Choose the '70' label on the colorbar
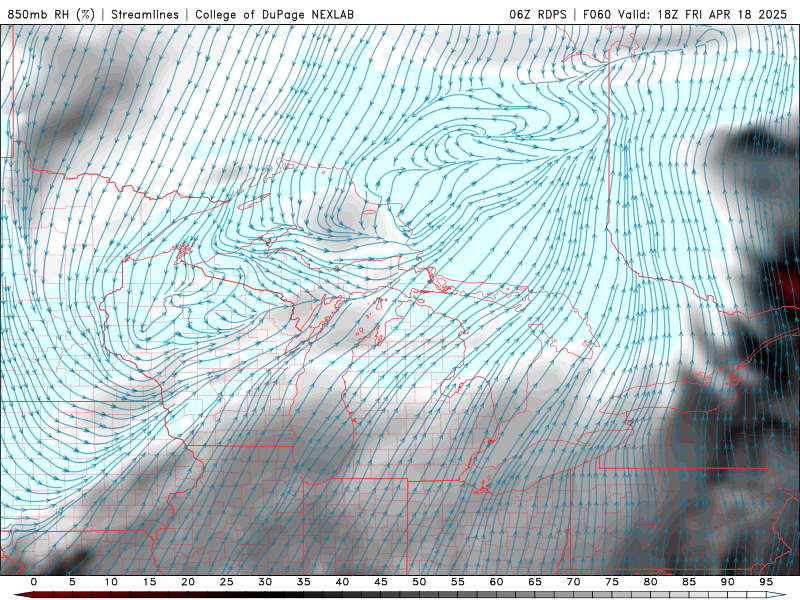Screen dimensions: 800x600 tap(573, 582)
